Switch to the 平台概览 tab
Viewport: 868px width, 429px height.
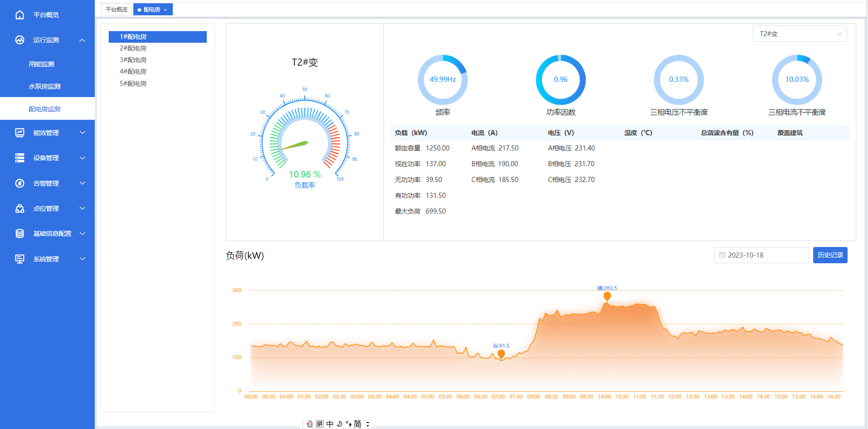click(x=116, y=9)
